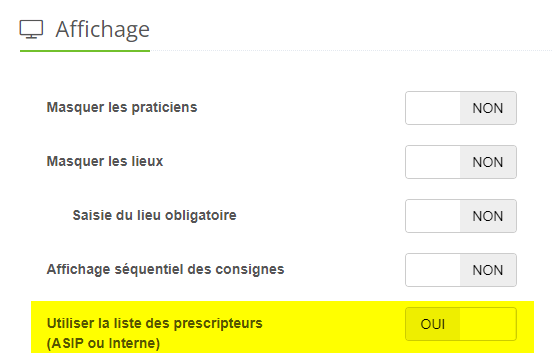Click the monitor icon beside Affichage
The height and width of the screenshot is (364, 553).
31,29
